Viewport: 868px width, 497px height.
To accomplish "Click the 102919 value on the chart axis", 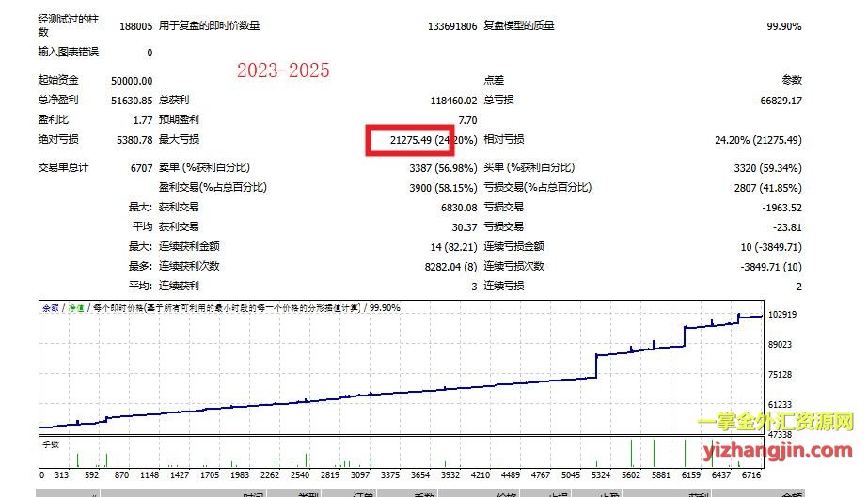I will click(x=782, y=314).
